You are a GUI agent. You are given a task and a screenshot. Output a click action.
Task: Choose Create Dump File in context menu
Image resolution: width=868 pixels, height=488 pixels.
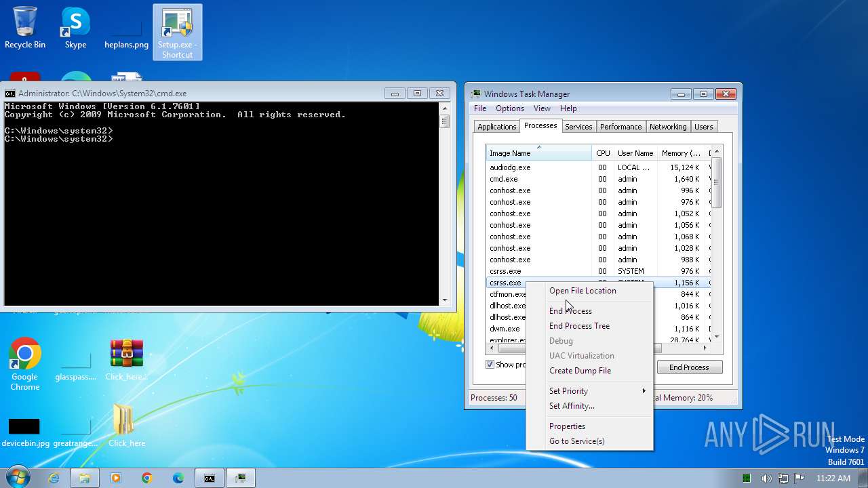tap(589, 371)
